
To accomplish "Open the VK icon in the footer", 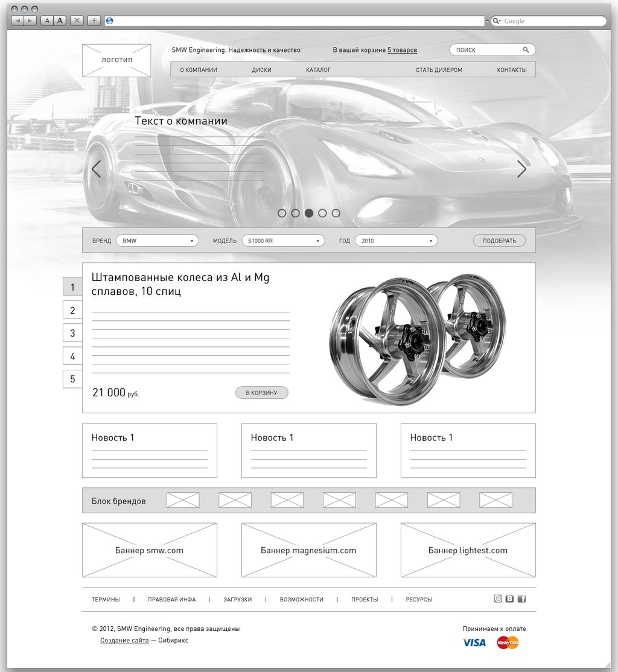I will 509,599.
